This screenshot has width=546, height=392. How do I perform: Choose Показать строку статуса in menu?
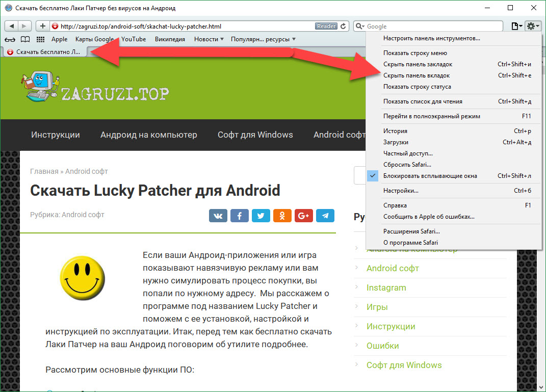click(417, 87)
